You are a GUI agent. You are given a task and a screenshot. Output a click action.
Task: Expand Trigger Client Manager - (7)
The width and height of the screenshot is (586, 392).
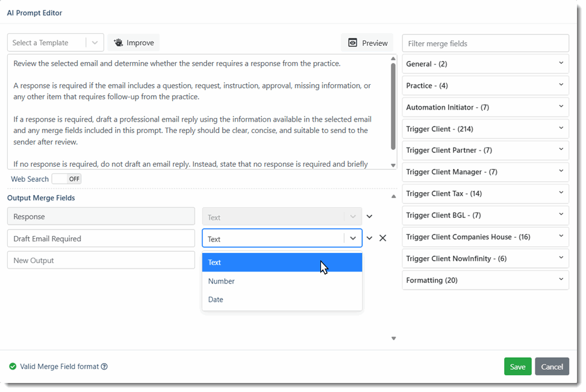485,172
